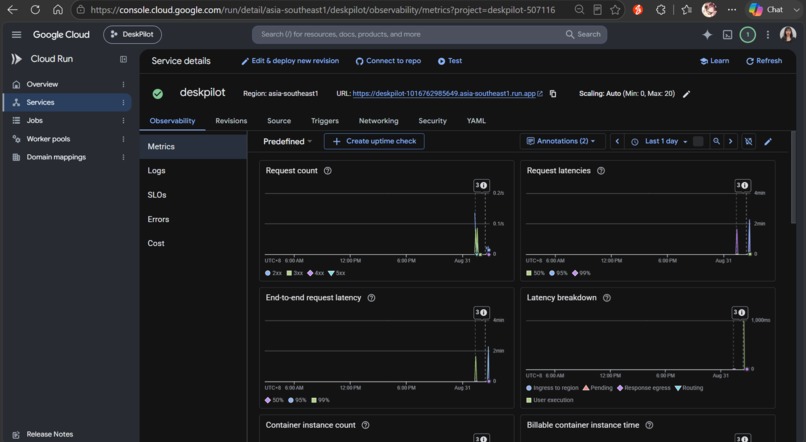Bookmark this page with the star icon
The width and height of the screenshot is (806, 442).
(x=615, y=10)
